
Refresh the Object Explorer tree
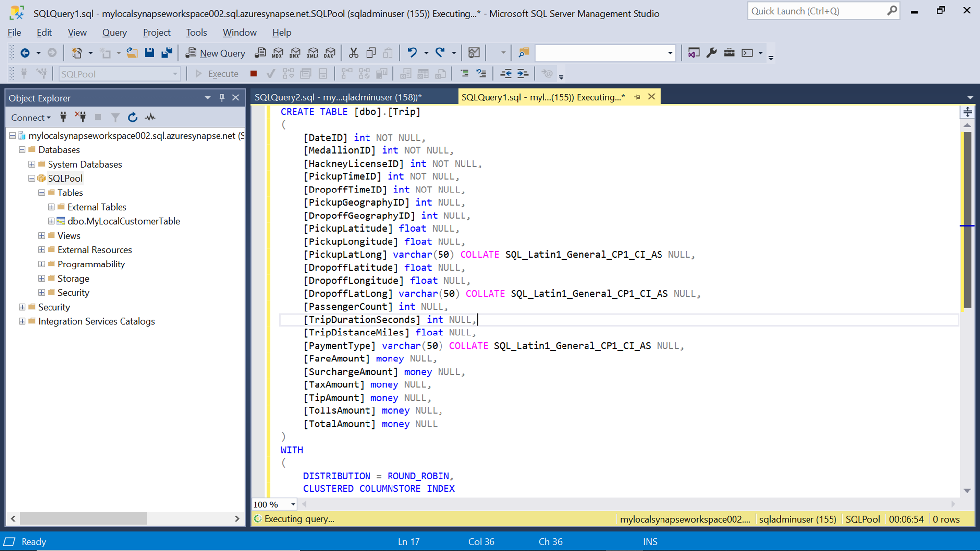tap(132, 117)
